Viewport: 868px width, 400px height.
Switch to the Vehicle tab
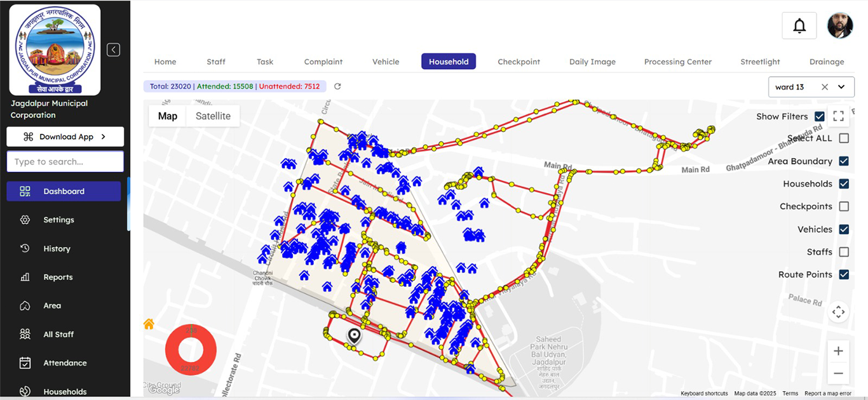pos(386,62)
